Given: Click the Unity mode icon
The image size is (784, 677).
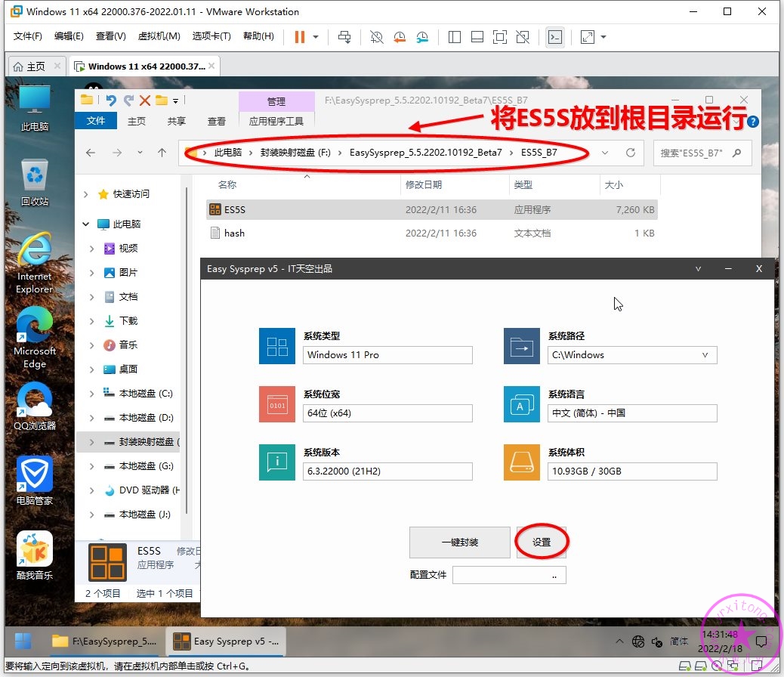Looking at the screenshot, I should (523, 37).
